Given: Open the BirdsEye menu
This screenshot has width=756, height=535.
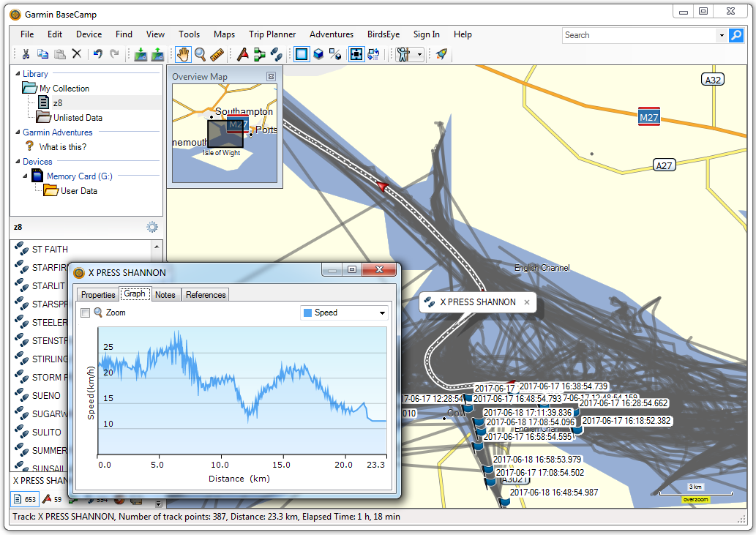Looking at the screenshot, I should 383,34.
